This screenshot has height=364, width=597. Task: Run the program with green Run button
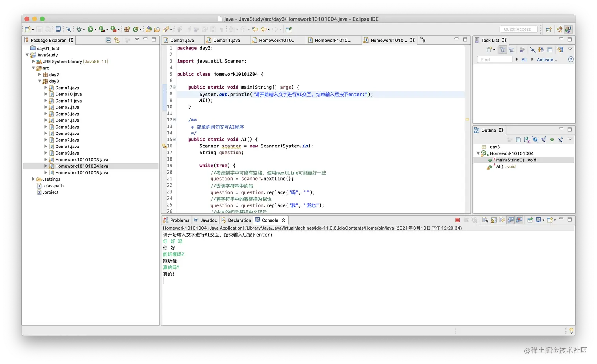coord(90,29)
